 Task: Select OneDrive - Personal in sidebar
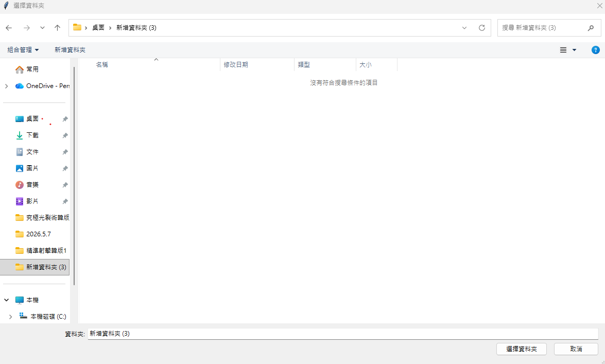tap(42, 85)
